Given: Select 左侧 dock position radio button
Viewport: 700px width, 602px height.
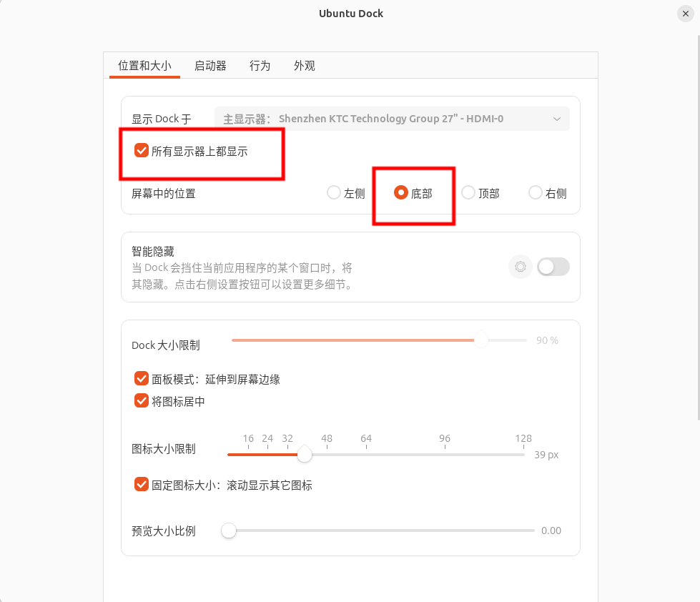Looking at the screenshot, I should 333,192.
